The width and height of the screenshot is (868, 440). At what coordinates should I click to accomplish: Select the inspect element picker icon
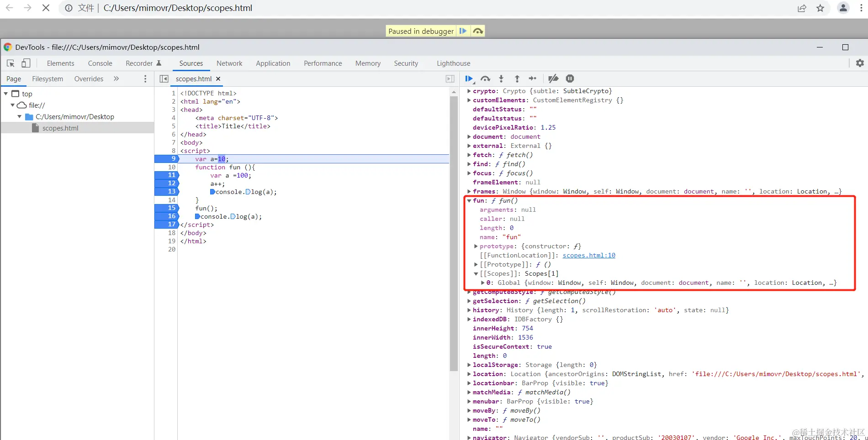point(11,63)
